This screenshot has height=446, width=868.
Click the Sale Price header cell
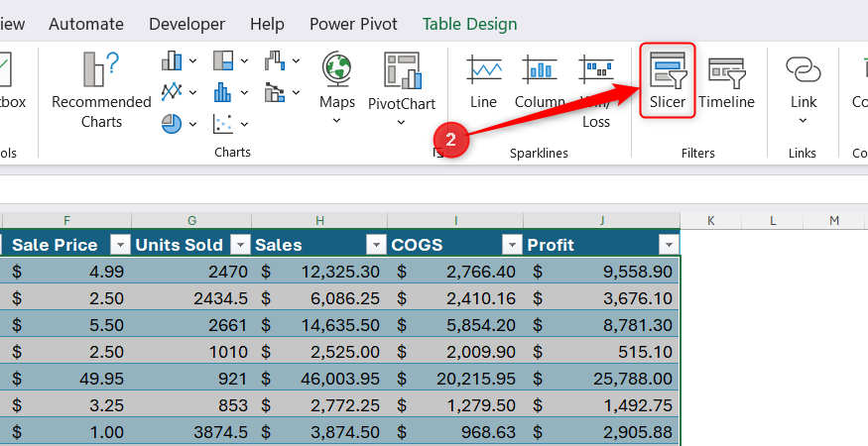click(x=67, y=244)
